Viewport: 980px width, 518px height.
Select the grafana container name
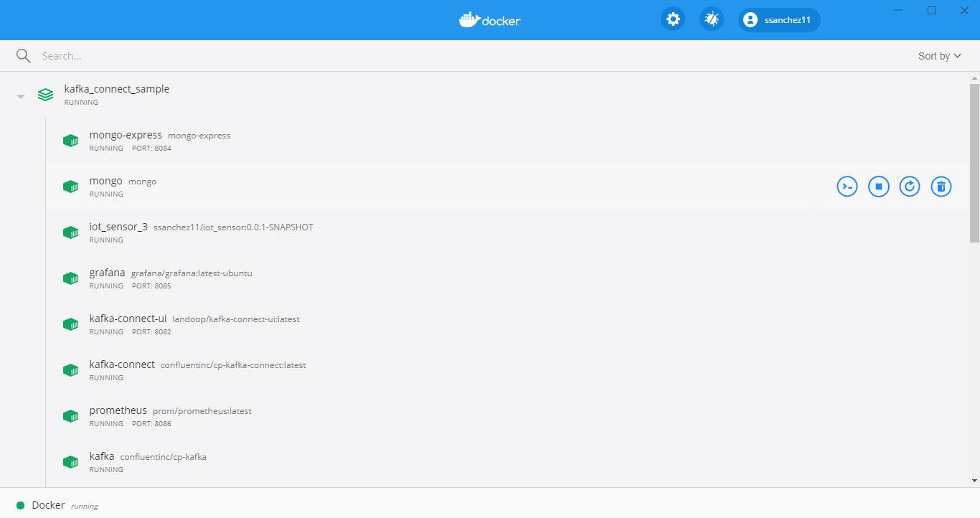tap(107, 273)
